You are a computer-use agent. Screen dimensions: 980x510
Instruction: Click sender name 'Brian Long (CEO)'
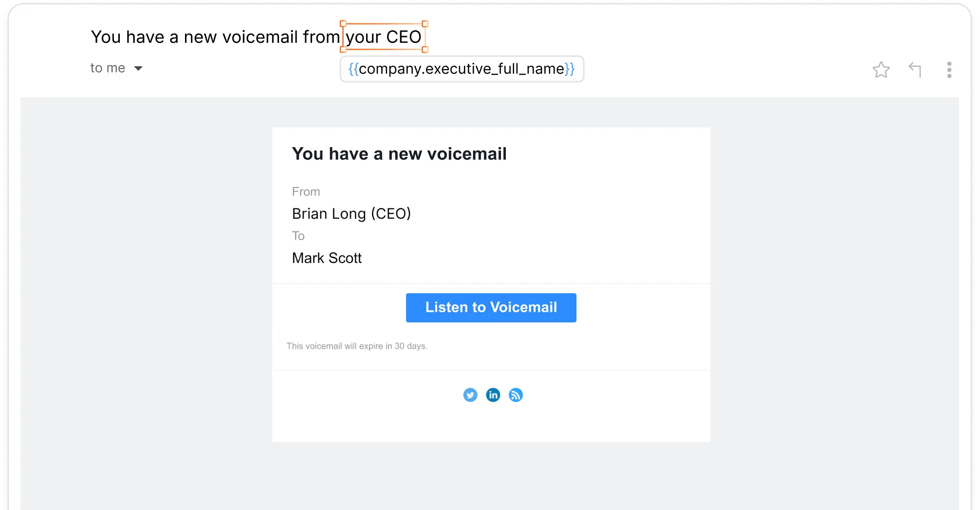(x=351, y=213)
